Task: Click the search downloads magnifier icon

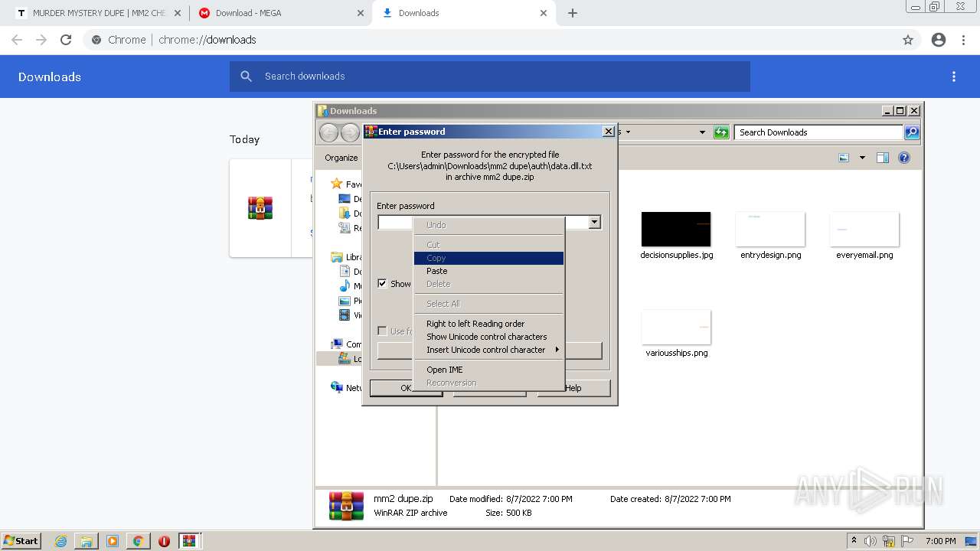Action: (x=246, y=77)
